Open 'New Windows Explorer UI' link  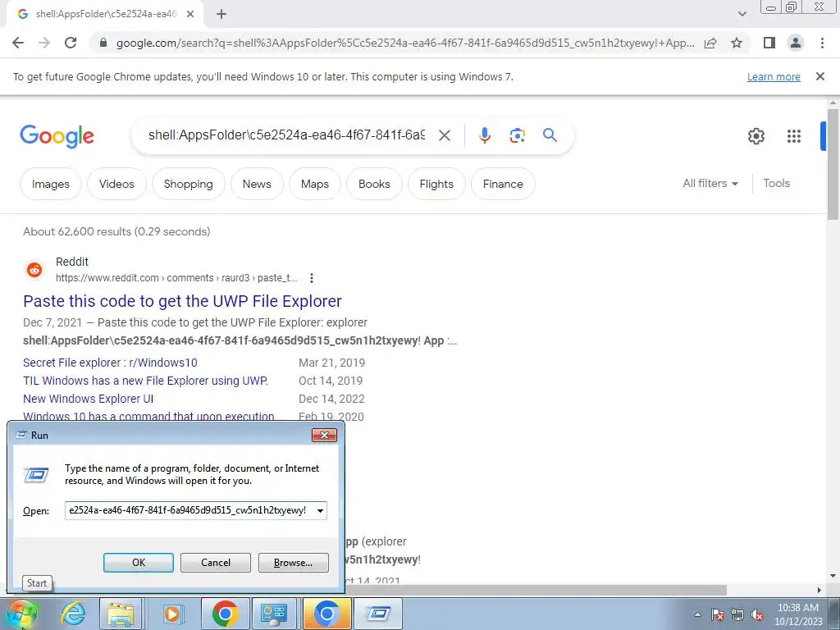[88, 399]
